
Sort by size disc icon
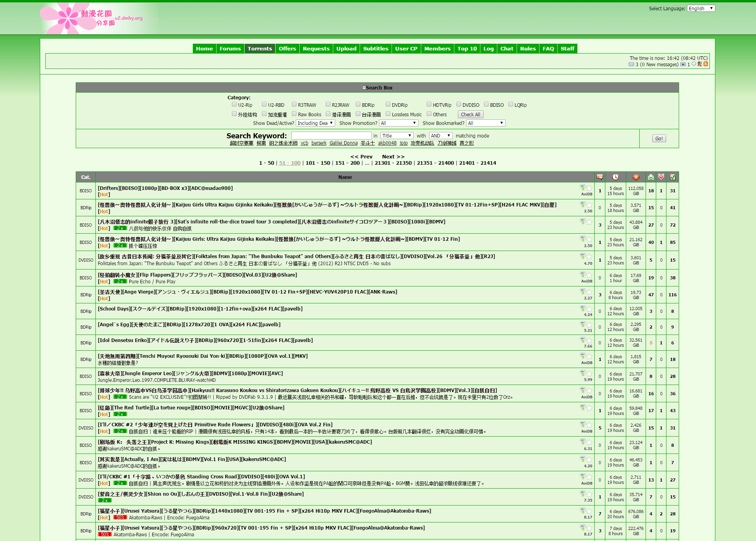click(636, 177)
